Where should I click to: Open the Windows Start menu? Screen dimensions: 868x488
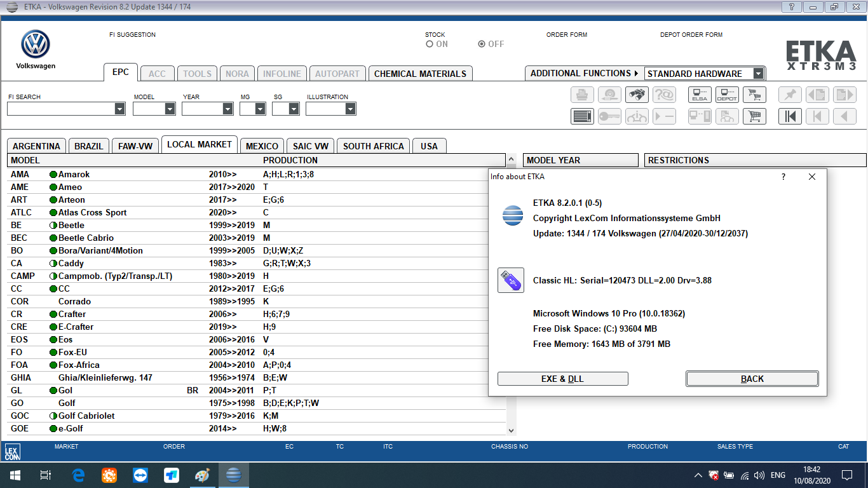click(x=15, y=475)
